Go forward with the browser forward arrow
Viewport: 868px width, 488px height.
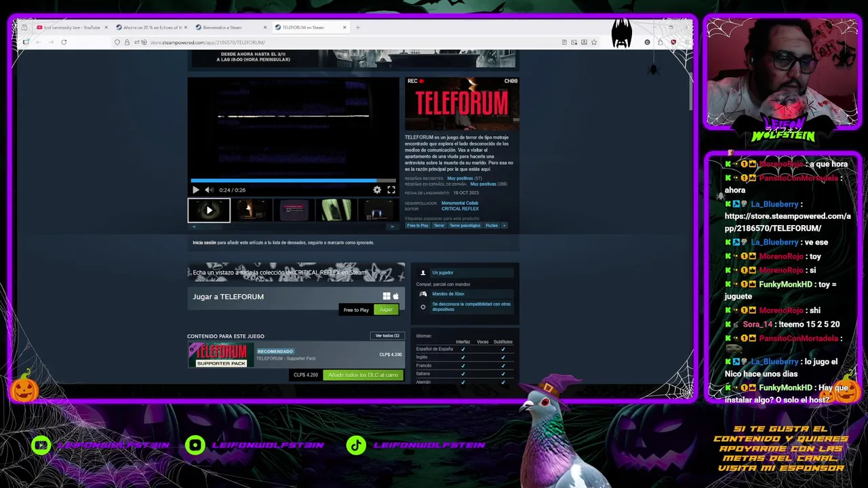[51, 42]
